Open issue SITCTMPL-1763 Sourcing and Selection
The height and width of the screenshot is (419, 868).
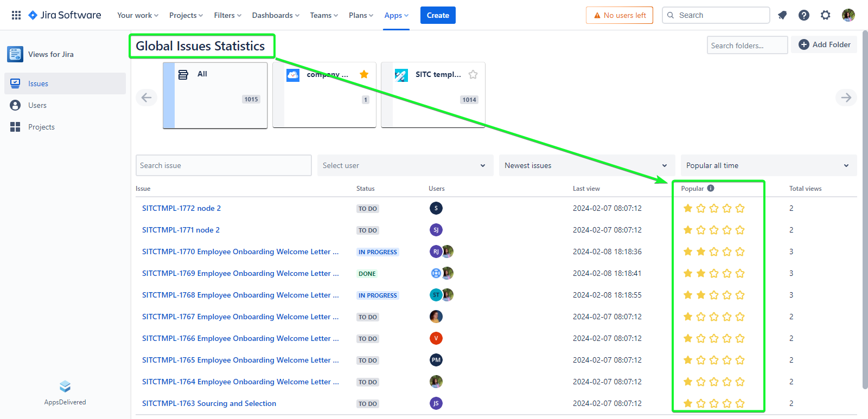click(209, 403)
